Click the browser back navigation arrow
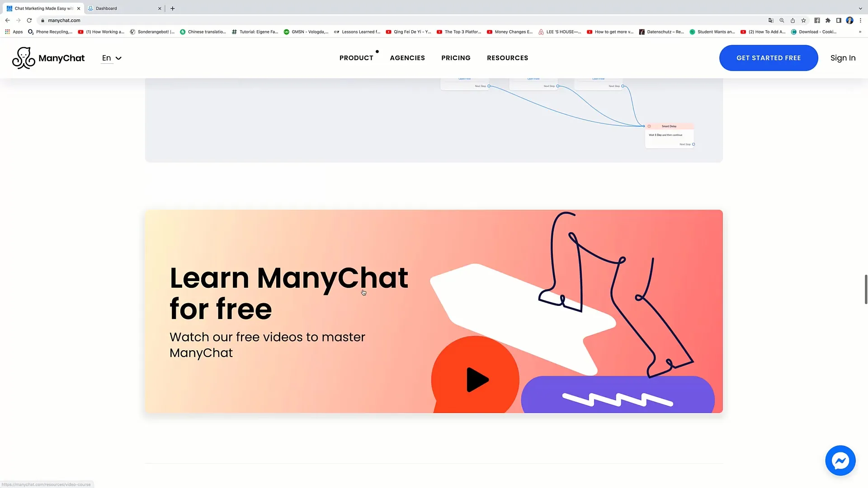 (x=6, y=20)
